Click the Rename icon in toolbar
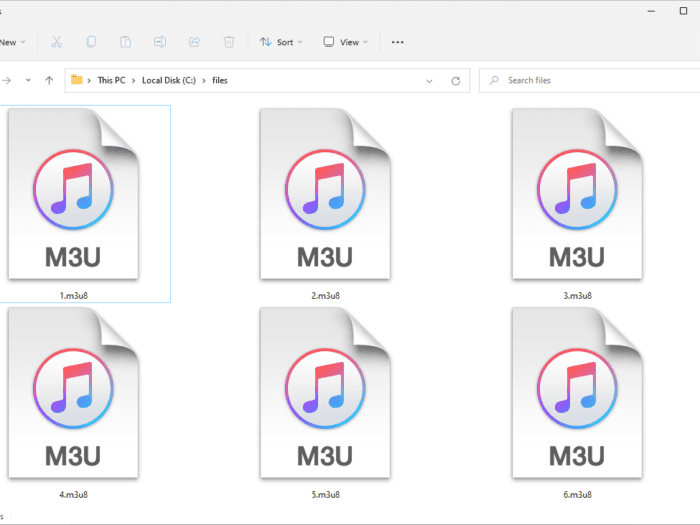This screenshot has height=525, width=700. pos(159,42)
